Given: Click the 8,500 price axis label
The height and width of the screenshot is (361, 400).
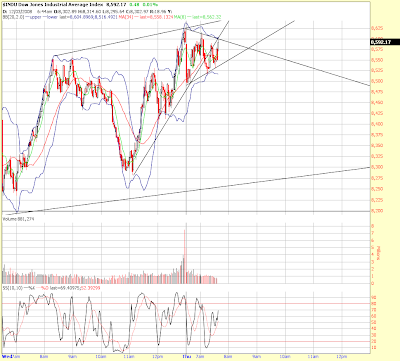Looking at the screenshot, I should 377,81.
